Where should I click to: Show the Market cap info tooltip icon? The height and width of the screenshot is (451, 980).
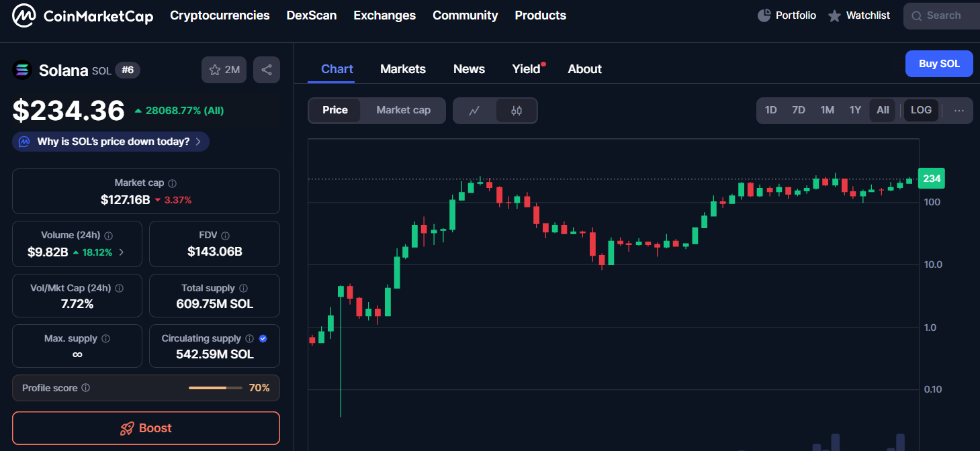point(172,183)
